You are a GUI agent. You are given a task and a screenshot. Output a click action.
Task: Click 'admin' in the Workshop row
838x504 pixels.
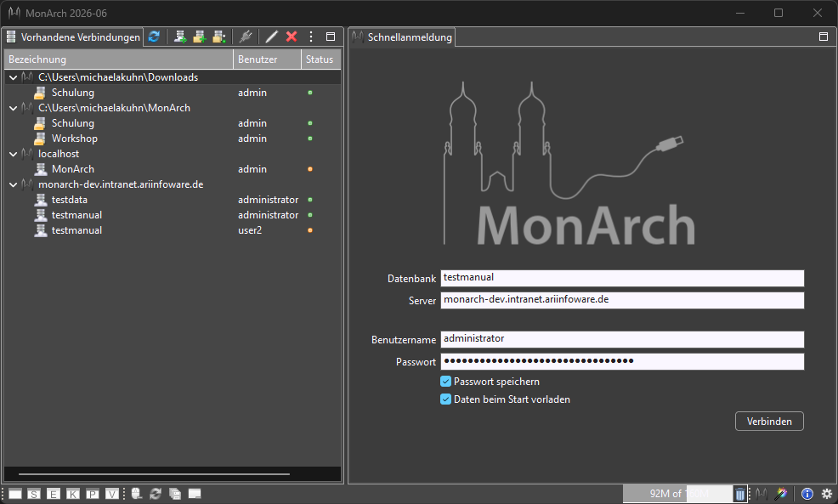pos(252,139)
